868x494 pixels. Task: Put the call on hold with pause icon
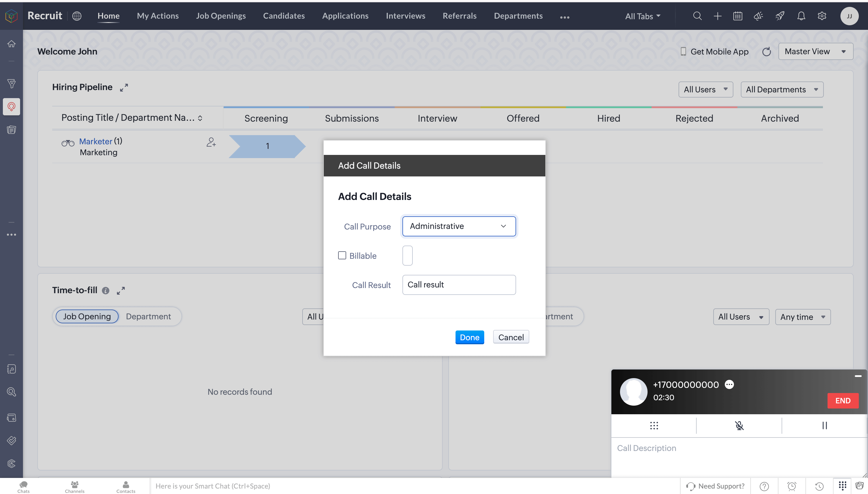tap(824, 425)
